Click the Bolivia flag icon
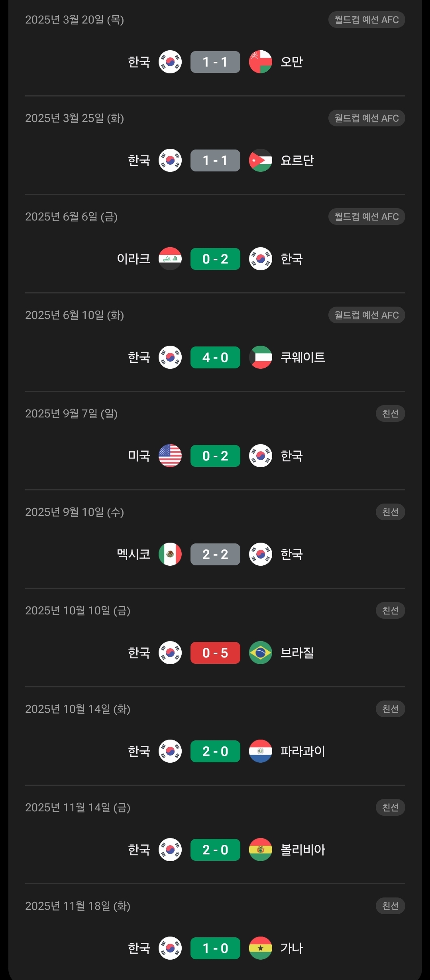 click(260, 850)
